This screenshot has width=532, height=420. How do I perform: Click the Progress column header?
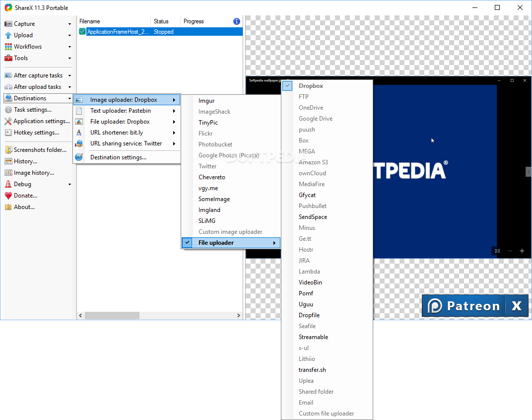click(205, 21)
